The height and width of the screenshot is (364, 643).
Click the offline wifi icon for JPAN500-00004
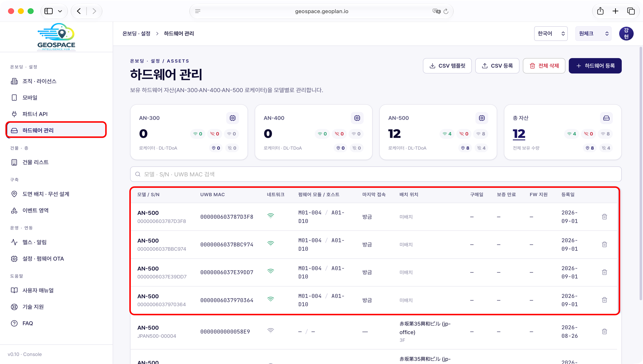[270, 331]
